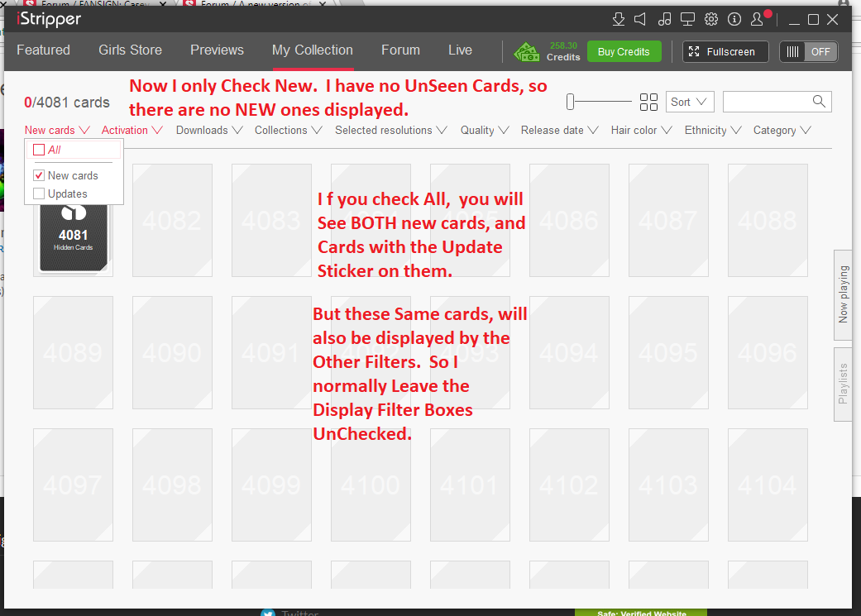This screenshot has height=616, width=861.
Task: Expand the Selected resolutions filter
Action: pos(391,131)
